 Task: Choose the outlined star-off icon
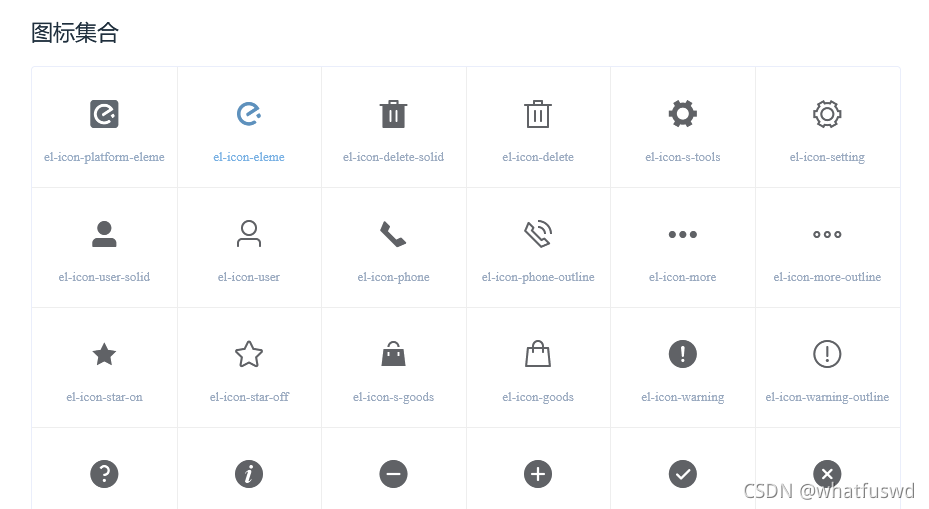pyautogui.click(x=249, y=354)
